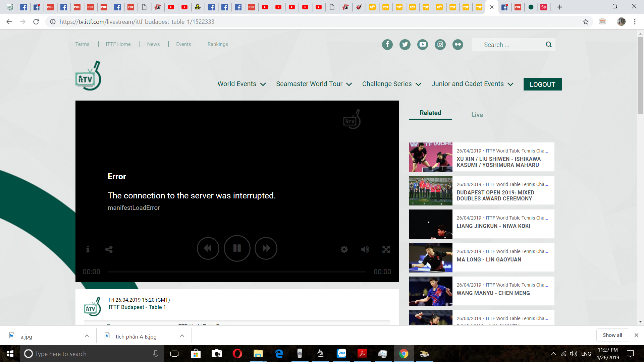Screen dimensions: 644x362
Task: Open the MA LONG - LIN GAOYUAN video thumbnail
Action: (x=430, y=257)
